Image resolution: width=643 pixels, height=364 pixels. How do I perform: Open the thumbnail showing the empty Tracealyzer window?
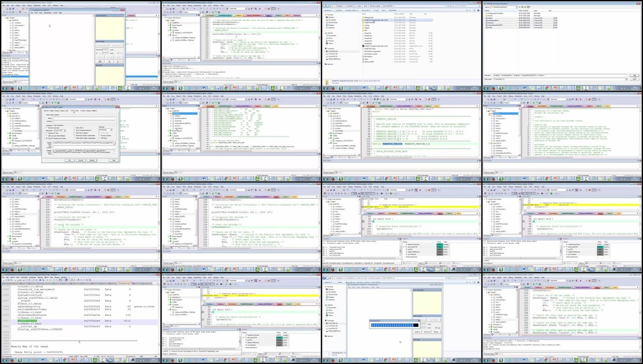click(x=80, y=45)
